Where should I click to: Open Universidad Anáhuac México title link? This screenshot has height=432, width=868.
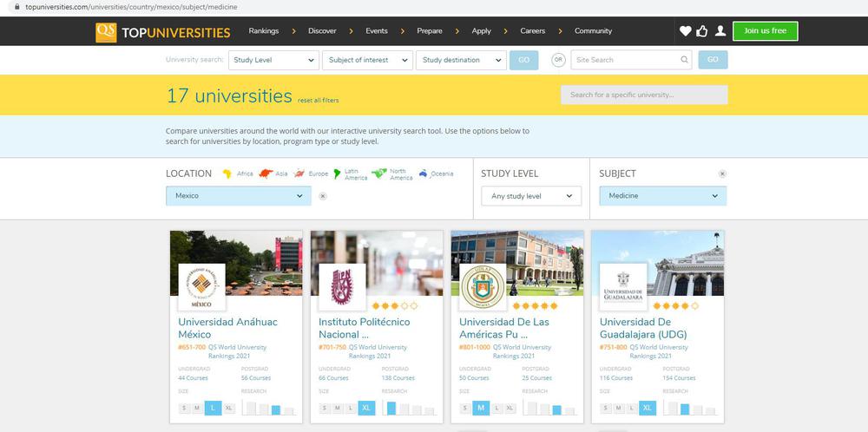228,328
